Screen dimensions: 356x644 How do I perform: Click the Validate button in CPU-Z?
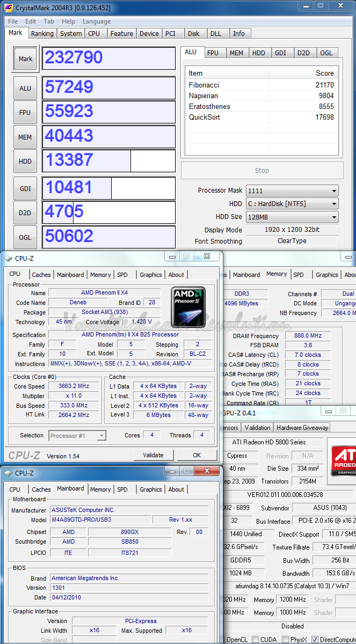[x=153, y=455]
